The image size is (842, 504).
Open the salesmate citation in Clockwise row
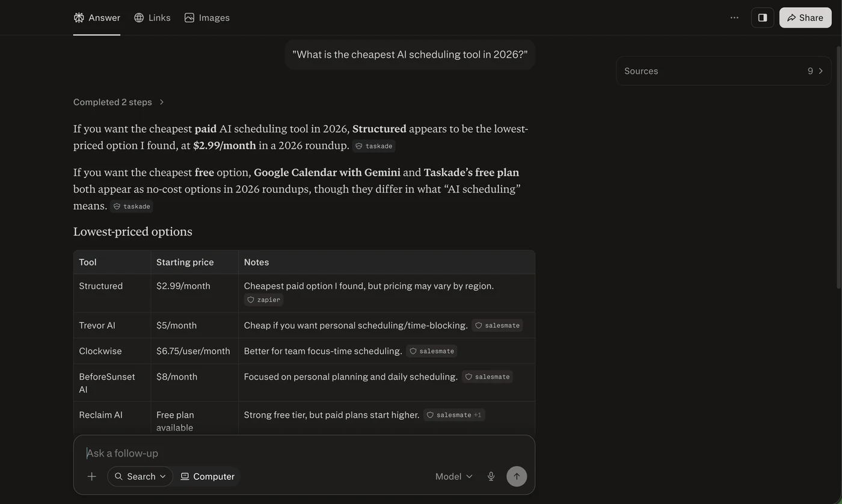tap(432, 351)
